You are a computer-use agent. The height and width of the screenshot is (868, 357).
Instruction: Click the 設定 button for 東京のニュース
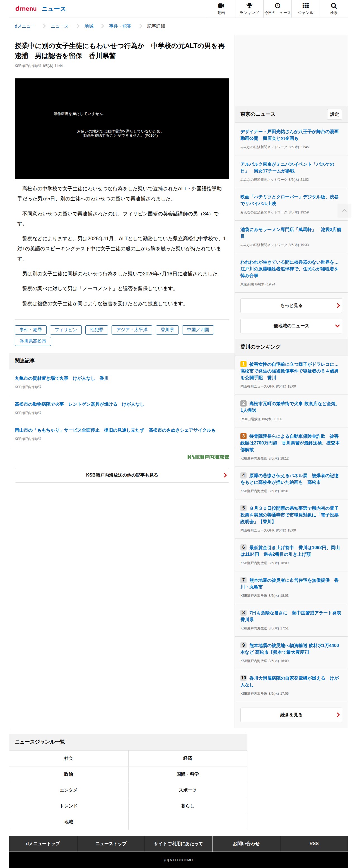coord(334,114)
